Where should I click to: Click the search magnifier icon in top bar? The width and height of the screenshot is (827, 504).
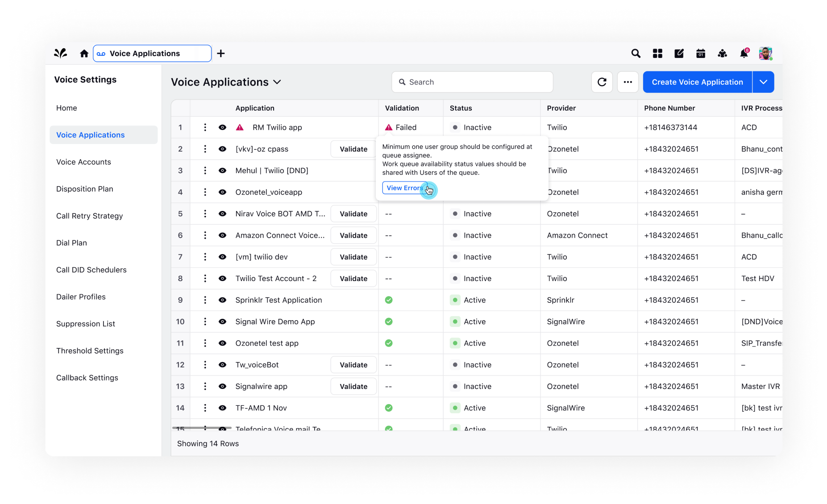tap(636, 53)
